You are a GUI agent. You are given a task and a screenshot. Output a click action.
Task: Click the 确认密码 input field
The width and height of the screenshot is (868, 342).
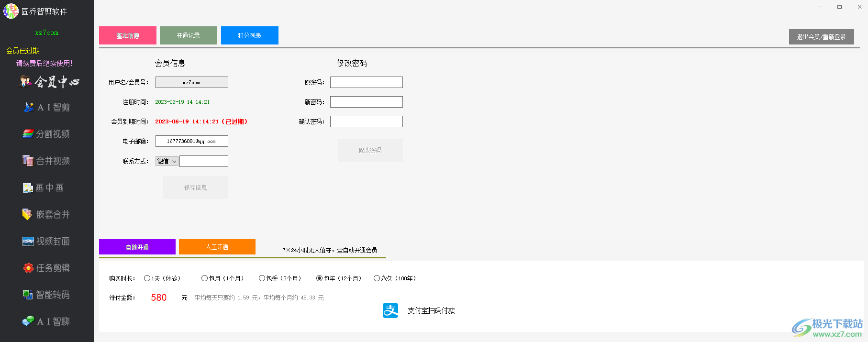point(367,121)
